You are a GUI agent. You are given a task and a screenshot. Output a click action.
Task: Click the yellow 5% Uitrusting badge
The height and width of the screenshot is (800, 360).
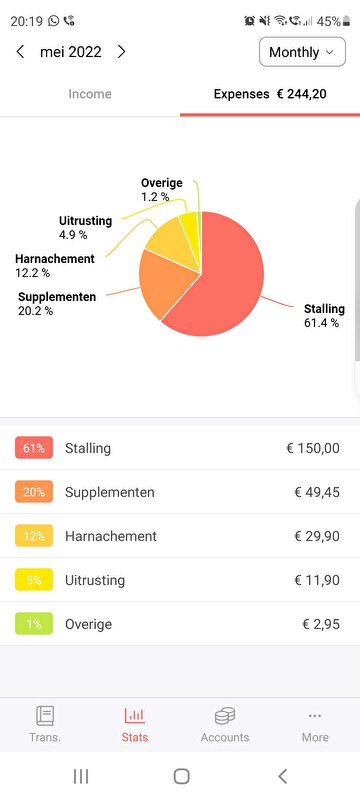[x=34, y=580]
